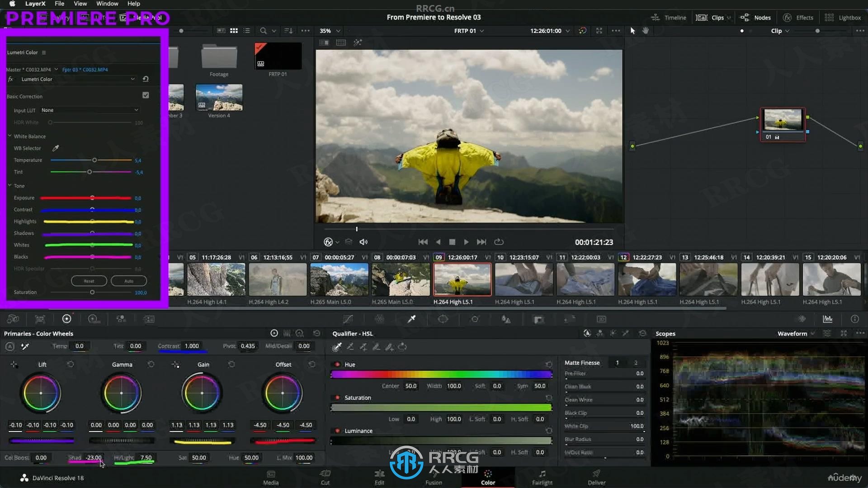Open the Window menu
The height and width of the screenshot is (488, 868).
[107, 4]
